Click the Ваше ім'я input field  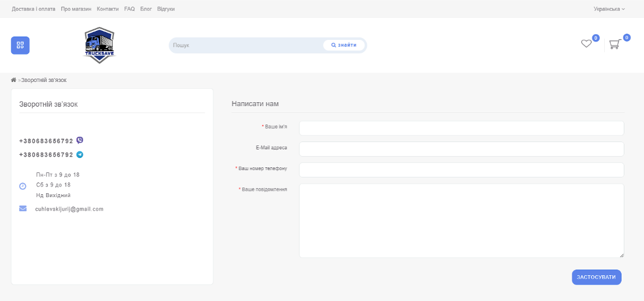point(461,128)
